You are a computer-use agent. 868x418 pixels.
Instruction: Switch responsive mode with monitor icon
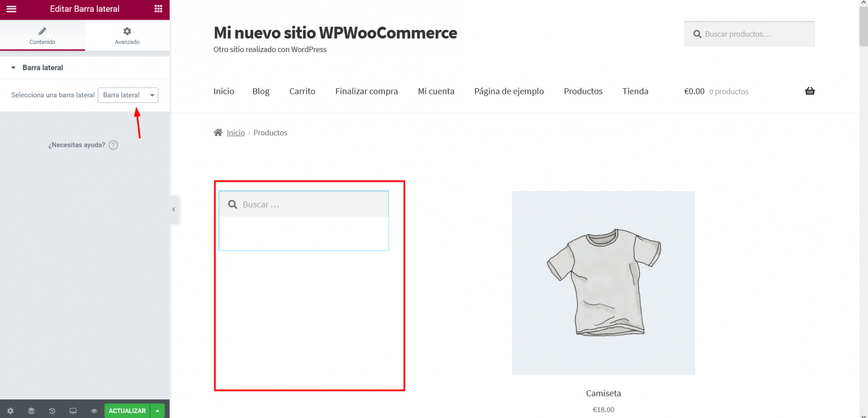pos(73,411)
